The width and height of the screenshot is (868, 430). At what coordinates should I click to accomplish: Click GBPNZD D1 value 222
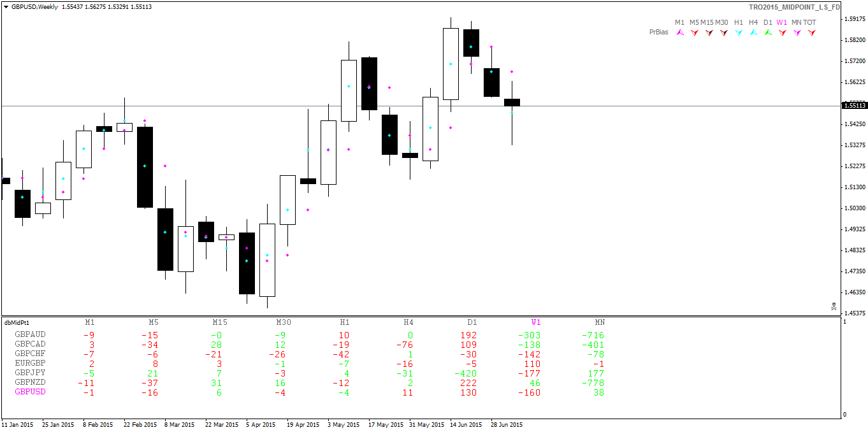point(468,383)
